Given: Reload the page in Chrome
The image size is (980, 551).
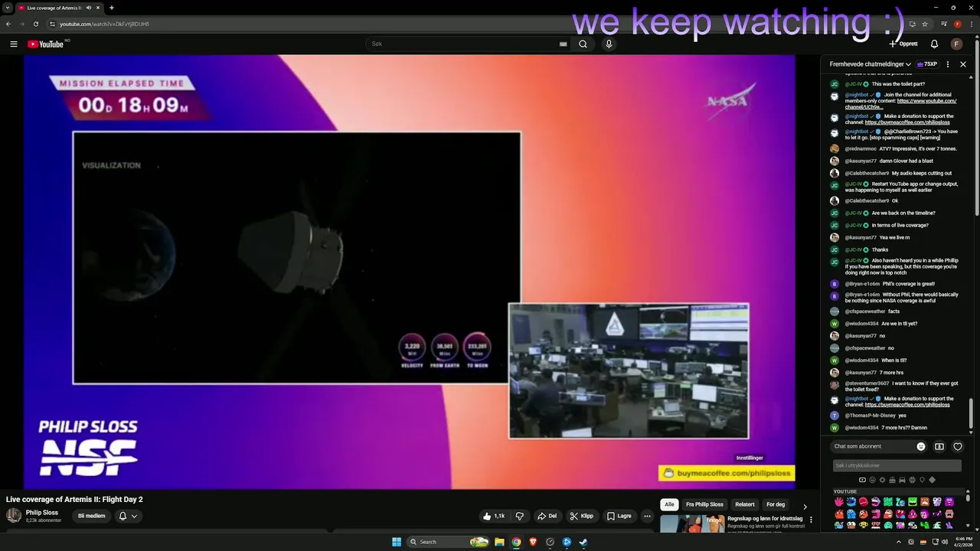Looking at the screenshot, I should click(35, 24).
